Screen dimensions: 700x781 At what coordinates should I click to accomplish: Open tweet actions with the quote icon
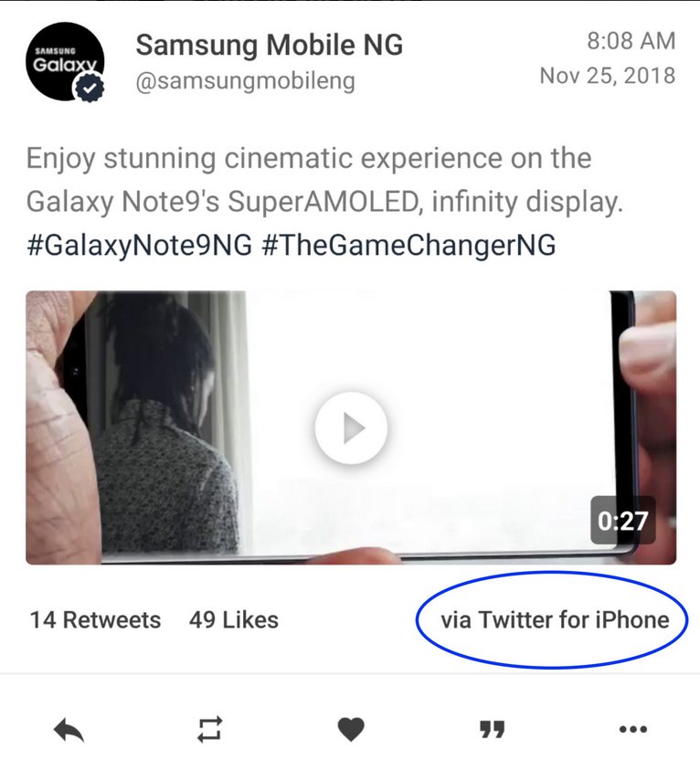(x=491, y=729)
